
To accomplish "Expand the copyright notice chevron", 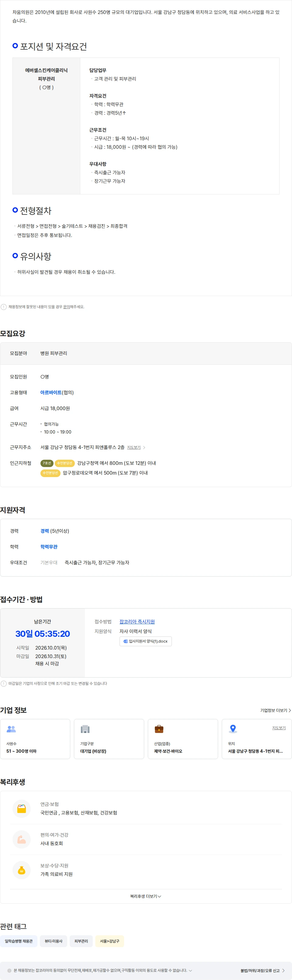I will [190, 971].
